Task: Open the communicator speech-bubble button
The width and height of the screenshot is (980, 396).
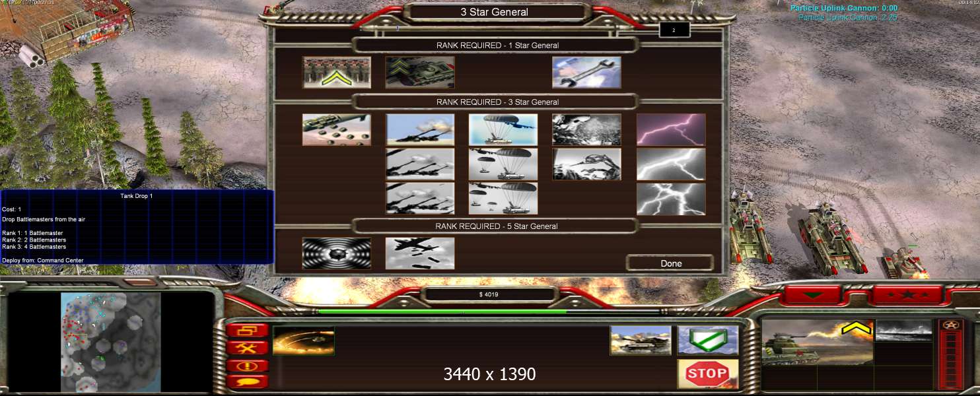Action: (x=247, y=381)
